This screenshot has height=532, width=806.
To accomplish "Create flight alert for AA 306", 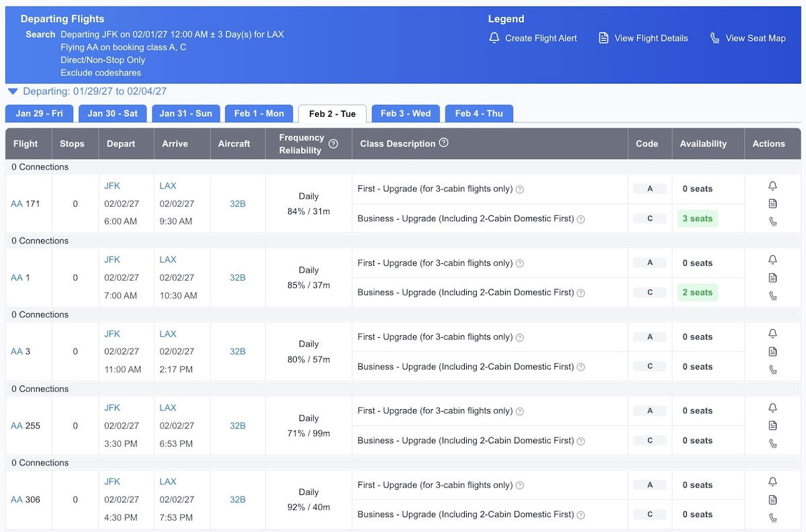I will click(x=772, y=482).
